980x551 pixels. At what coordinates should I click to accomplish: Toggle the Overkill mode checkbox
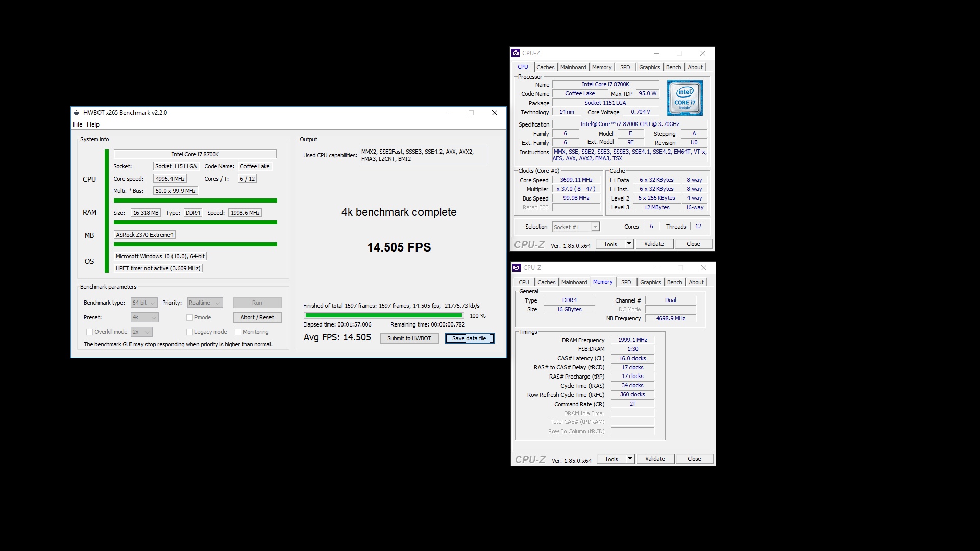coord(89,332)
